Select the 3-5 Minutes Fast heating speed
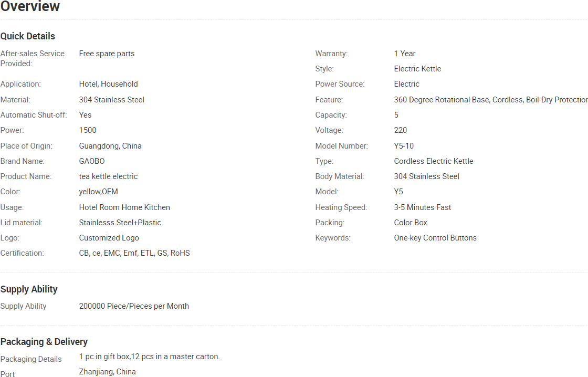Viewport: 588px width, 377px height. click(422, 207)
